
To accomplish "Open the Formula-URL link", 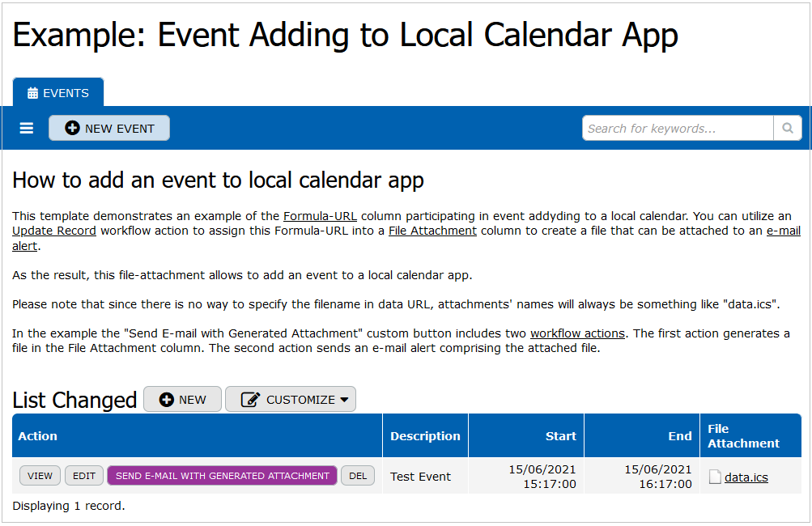I will tap(320, 216).
